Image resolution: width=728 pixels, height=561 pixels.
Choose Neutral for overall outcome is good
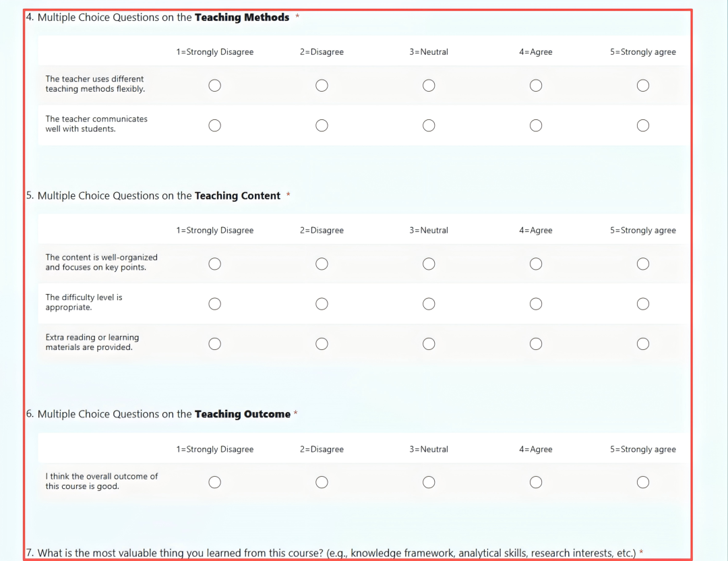pos(429,482)
